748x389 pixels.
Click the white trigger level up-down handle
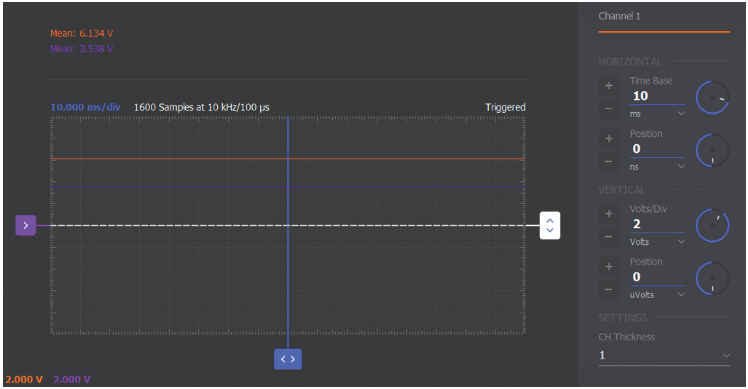[550, 225]
